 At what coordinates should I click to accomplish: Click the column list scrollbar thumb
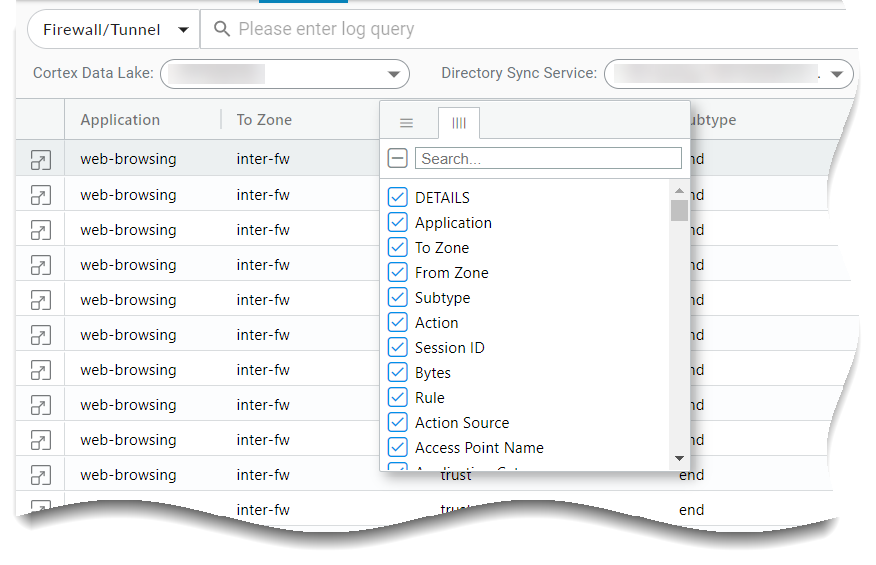coord(679,210)
